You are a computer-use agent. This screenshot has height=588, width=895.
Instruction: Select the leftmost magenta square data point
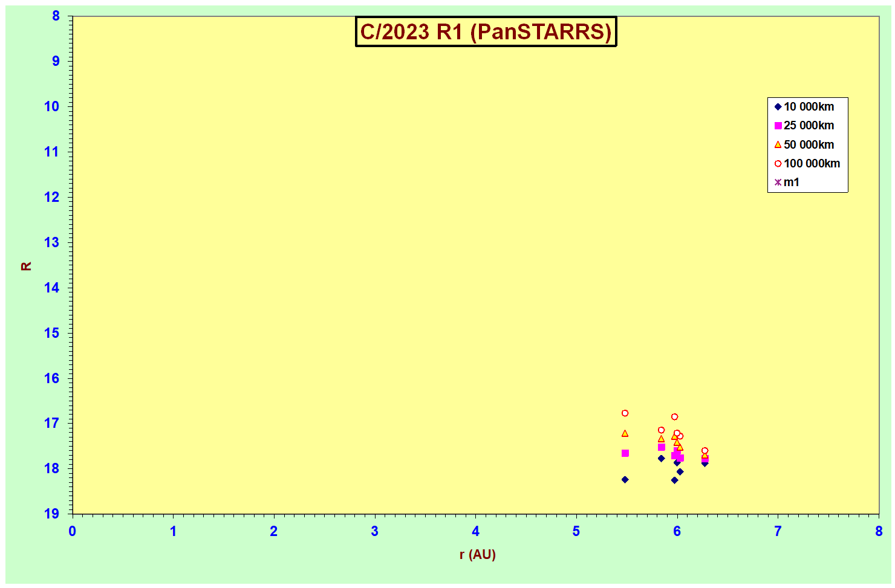click(x=625, y=453)
